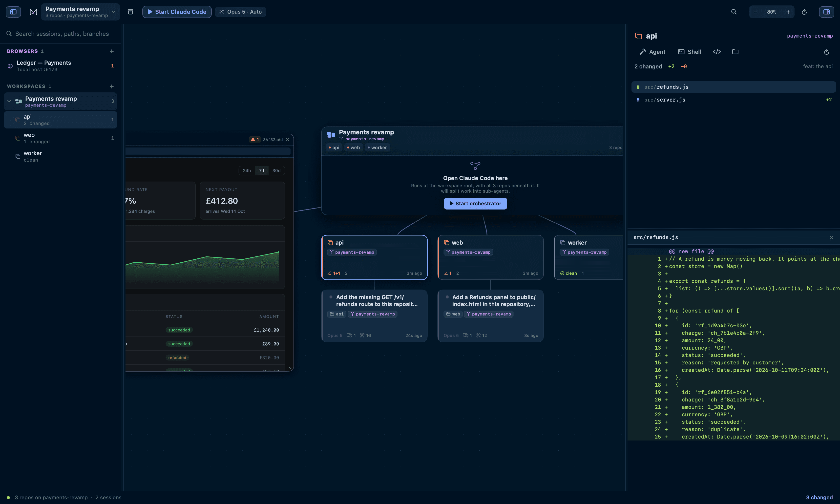Click the resize handle icon on browser preview

coord(290,368)
